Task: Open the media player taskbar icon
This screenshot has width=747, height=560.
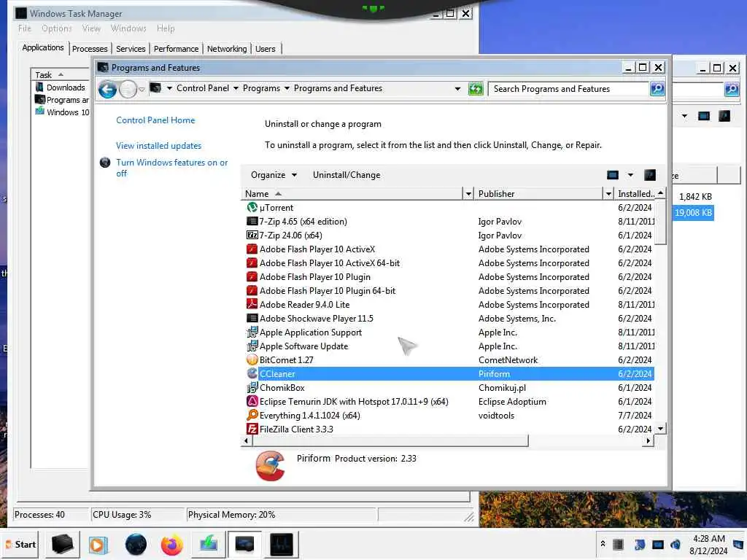Action: click(x=98, y=544)
